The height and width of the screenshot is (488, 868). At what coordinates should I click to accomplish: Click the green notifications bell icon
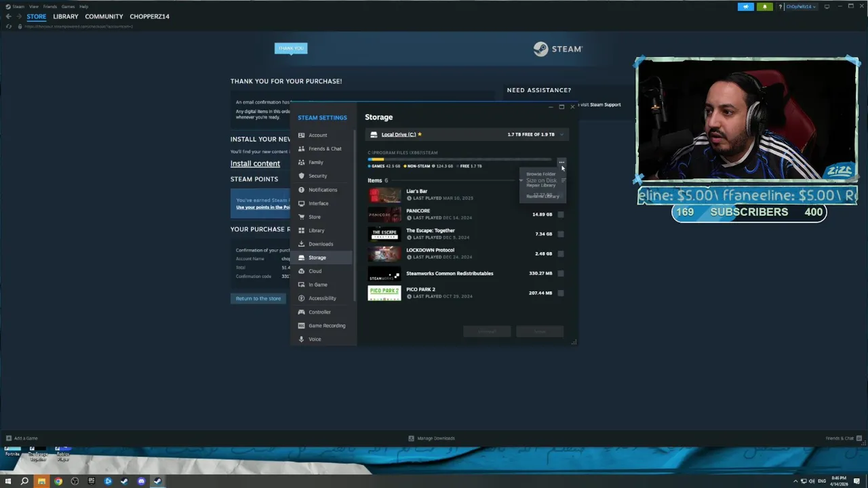click(765, 7)
